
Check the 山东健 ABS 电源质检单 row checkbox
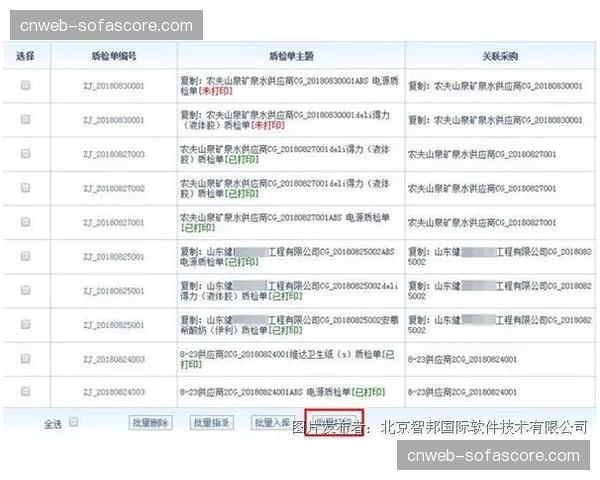click(26, 256)
